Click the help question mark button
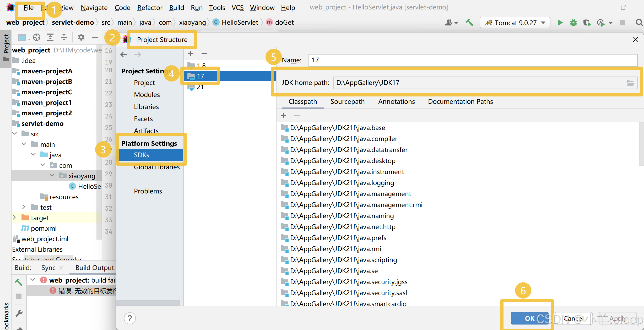This screenshot has width=644, height=330. [130, 318]
